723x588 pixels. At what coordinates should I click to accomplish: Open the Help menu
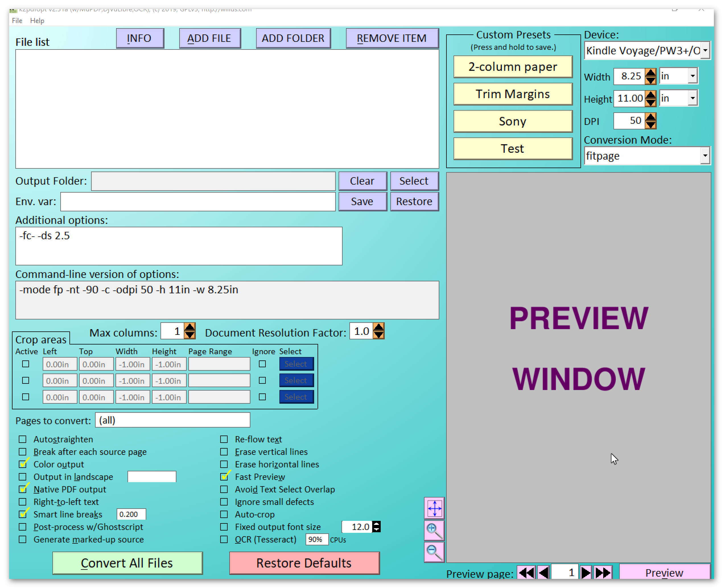click(x=37, y=21)
